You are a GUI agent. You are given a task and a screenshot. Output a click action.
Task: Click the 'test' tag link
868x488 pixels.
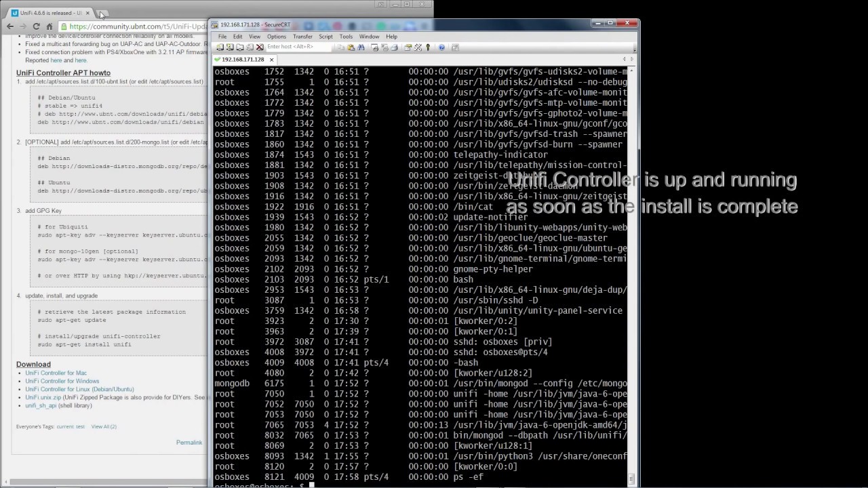coord(80,426)
